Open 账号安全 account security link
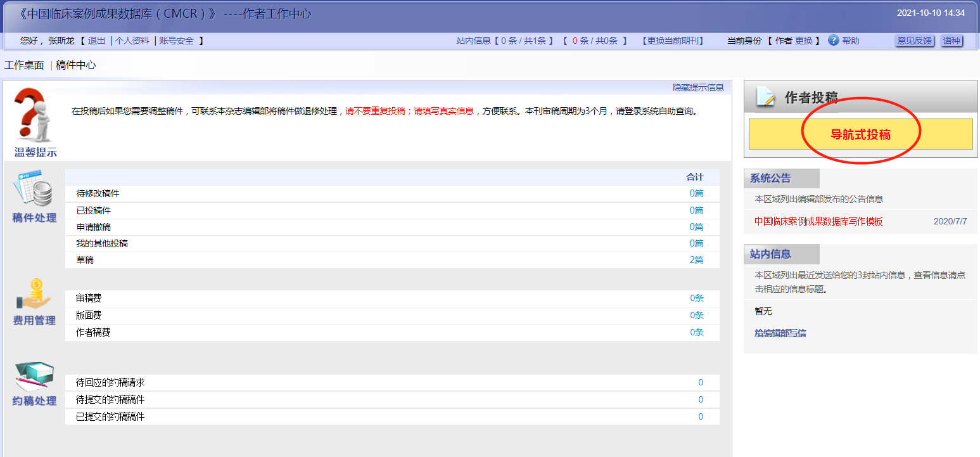Screen dimensions: 980x457 point(177,41)
